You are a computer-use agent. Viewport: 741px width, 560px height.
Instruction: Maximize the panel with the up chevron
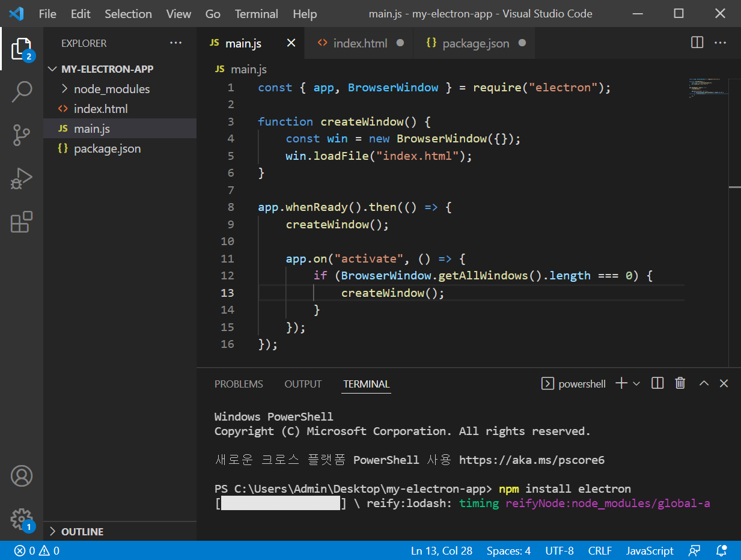point(704,383)
